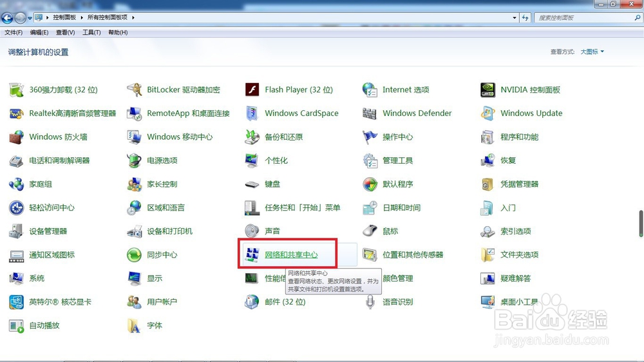Click the 凭据管理器 link
Screen dimensions: 644x362
pos(519,184)
